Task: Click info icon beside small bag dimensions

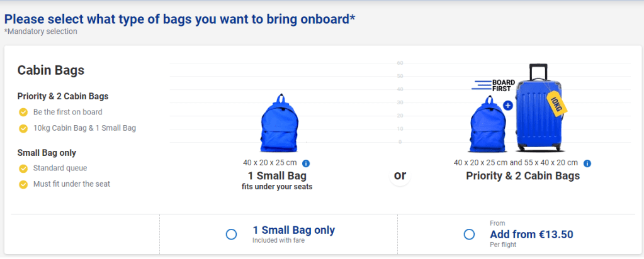Action: click(x=306, y=163)
